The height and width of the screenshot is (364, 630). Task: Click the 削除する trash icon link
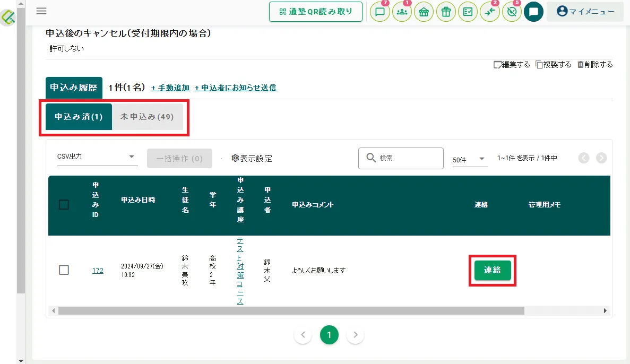(x=595, y=65)
